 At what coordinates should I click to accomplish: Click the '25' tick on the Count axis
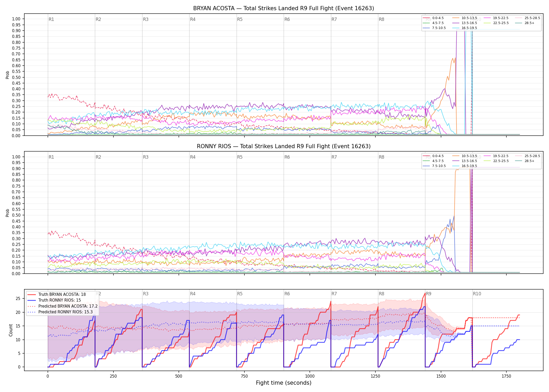click(x=18, y=299)
